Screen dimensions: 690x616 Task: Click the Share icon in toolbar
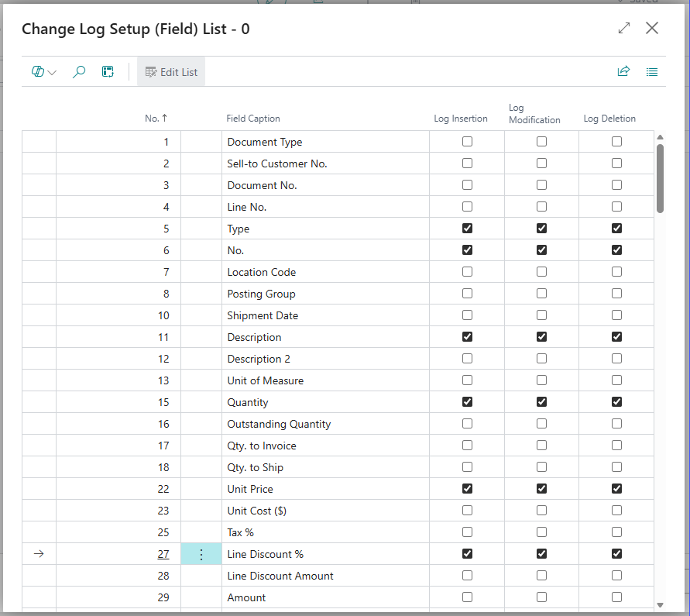coord(623,72)
